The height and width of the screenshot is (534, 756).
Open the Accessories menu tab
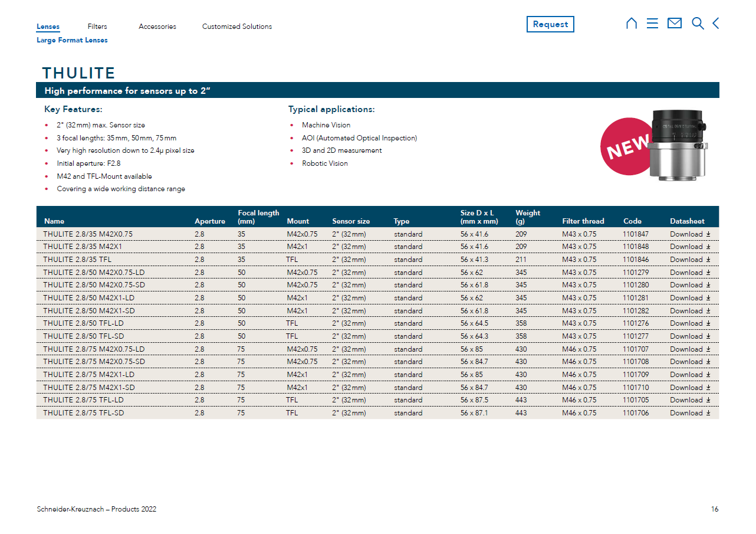tap(157, 27)
